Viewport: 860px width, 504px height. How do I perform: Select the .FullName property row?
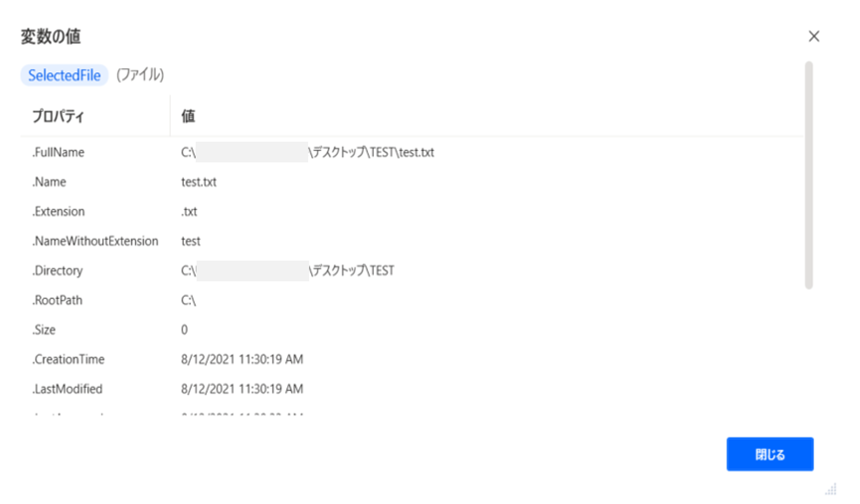coord(411,152)
